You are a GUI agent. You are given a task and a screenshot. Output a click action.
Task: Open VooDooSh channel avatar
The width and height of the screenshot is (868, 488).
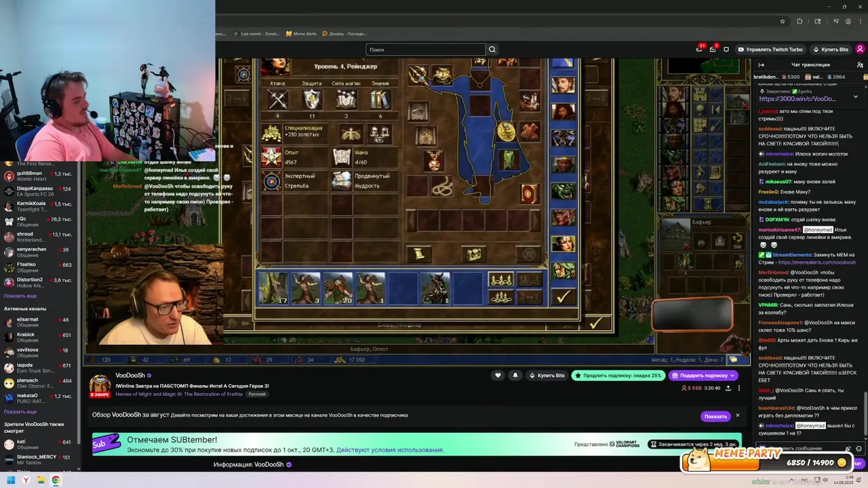coord(100,385)
